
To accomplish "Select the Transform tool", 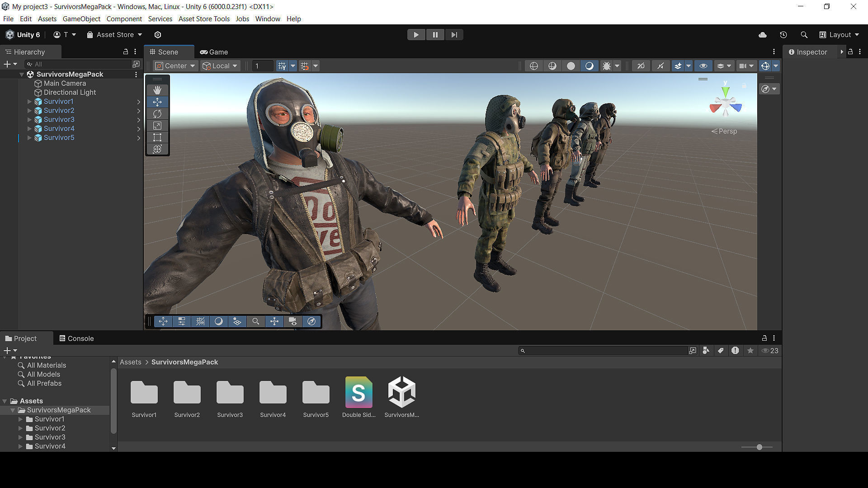I will (157, 149).
